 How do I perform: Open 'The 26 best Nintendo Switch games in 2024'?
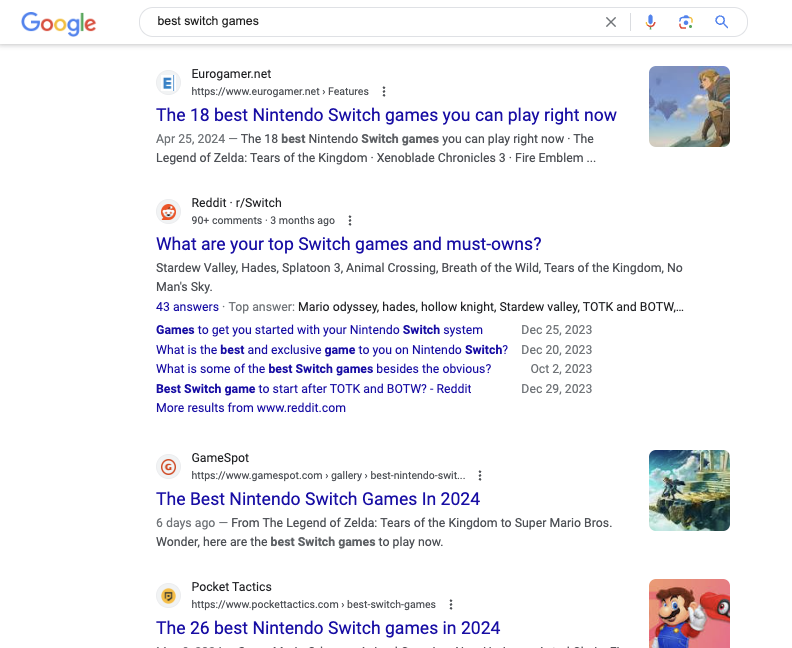click(328, 628)
